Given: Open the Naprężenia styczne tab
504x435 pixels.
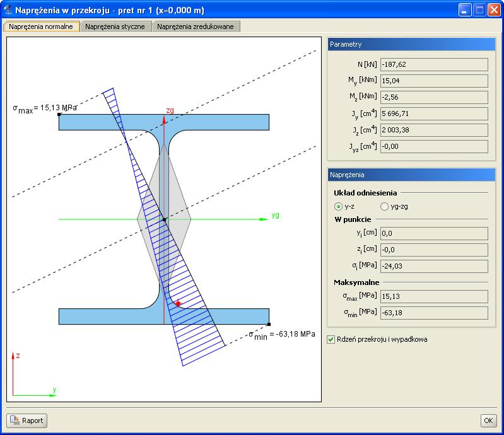Looking at the screenshot, I should 115,26.
